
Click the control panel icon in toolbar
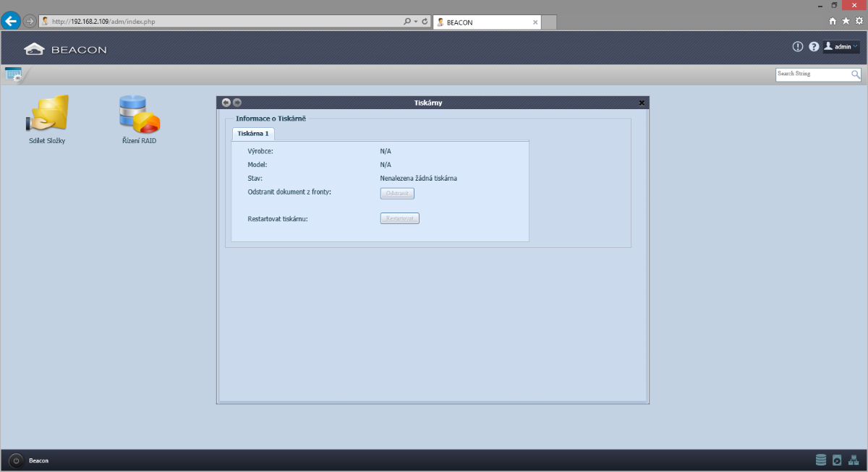tap(13, 74)
